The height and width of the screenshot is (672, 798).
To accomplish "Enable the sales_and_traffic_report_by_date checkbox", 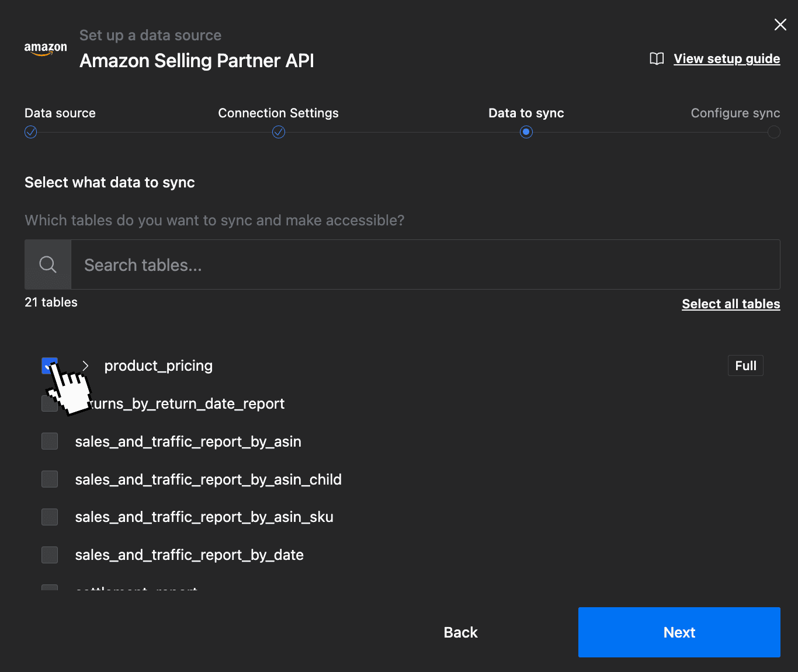I will (x=50, y=555).
